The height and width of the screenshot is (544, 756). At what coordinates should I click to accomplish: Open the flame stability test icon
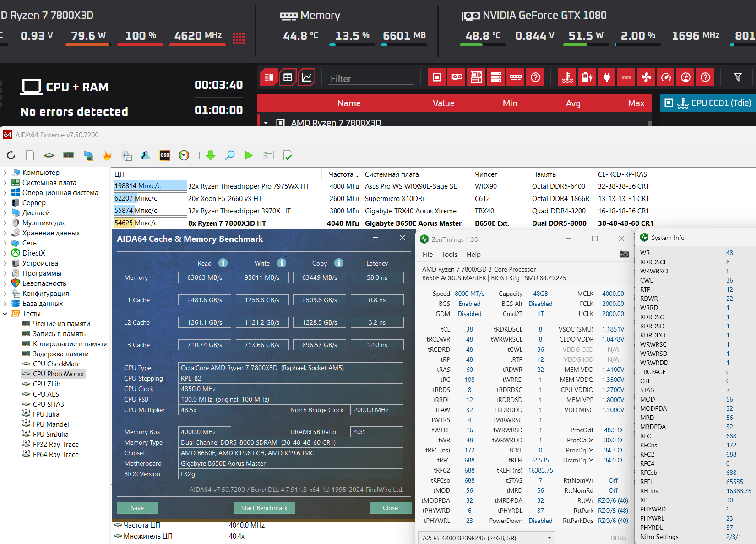[108, 155]
